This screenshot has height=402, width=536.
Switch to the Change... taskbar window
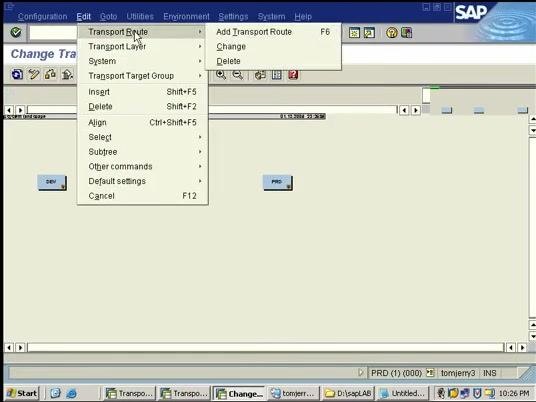[240, 393]
